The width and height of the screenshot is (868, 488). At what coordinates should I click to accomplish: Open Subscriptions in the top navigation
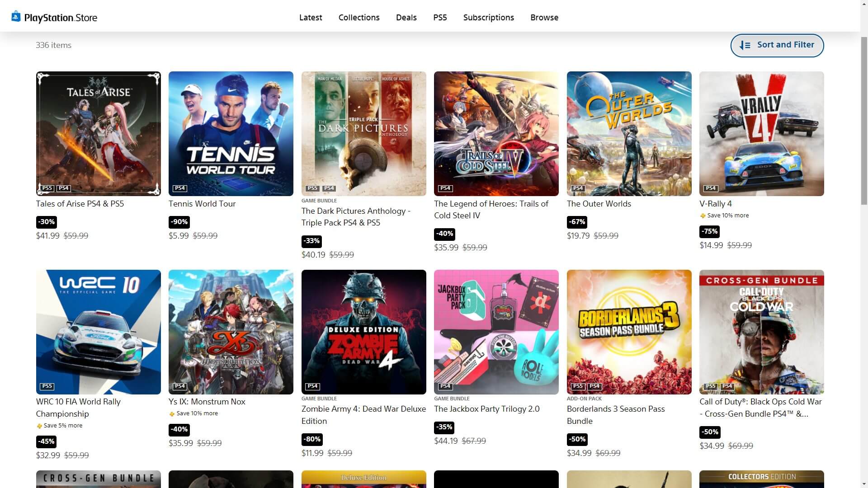click(x=488, y=18)
